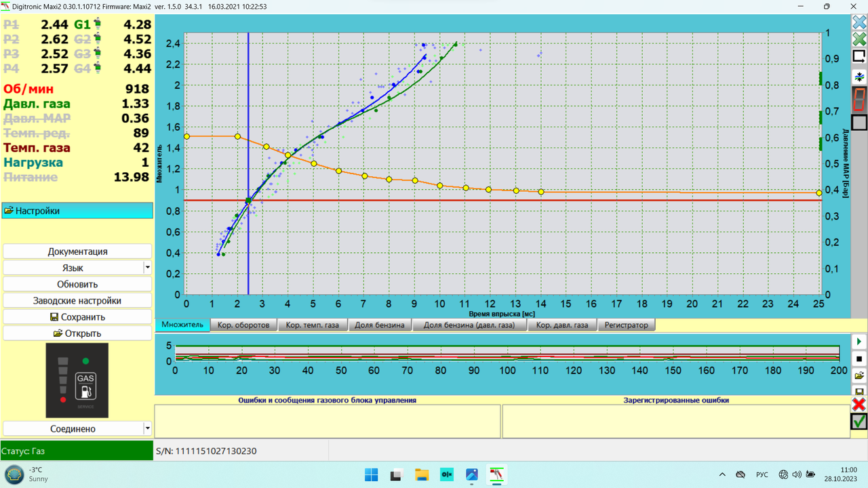Save configuration using Сохранить button

click(x=77, y=316)
